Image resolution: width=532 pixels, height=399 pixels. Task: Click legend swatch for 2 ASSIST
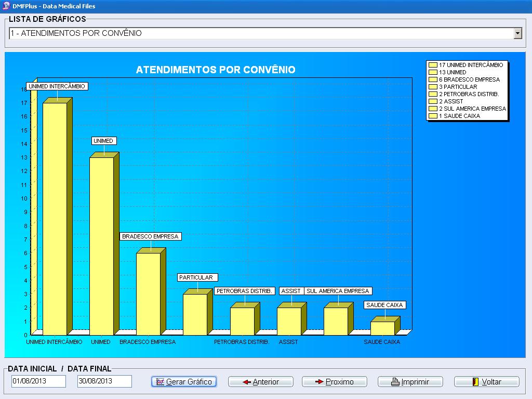click(x=433, y=101)
